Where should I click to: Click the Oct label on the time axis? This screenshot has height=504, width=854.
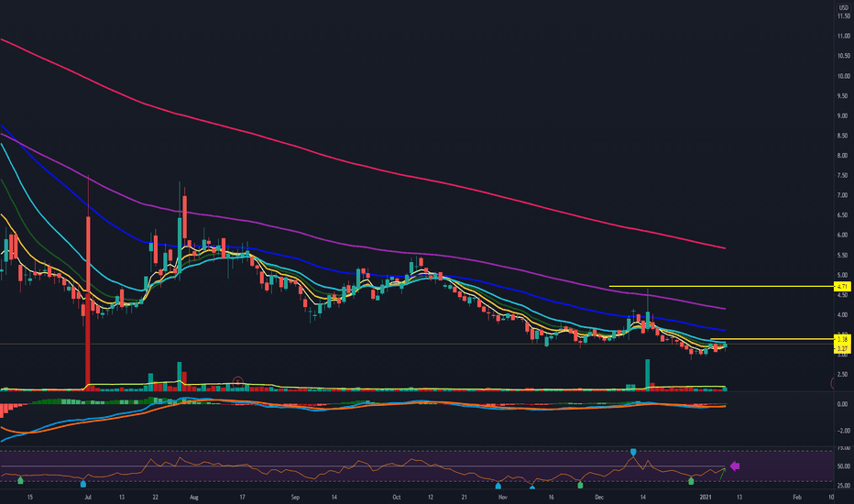pos(397,497)
